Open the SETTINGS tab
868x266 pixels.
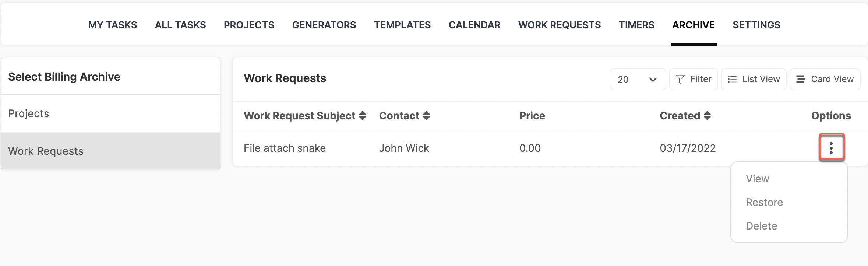(x=756, y=25)
